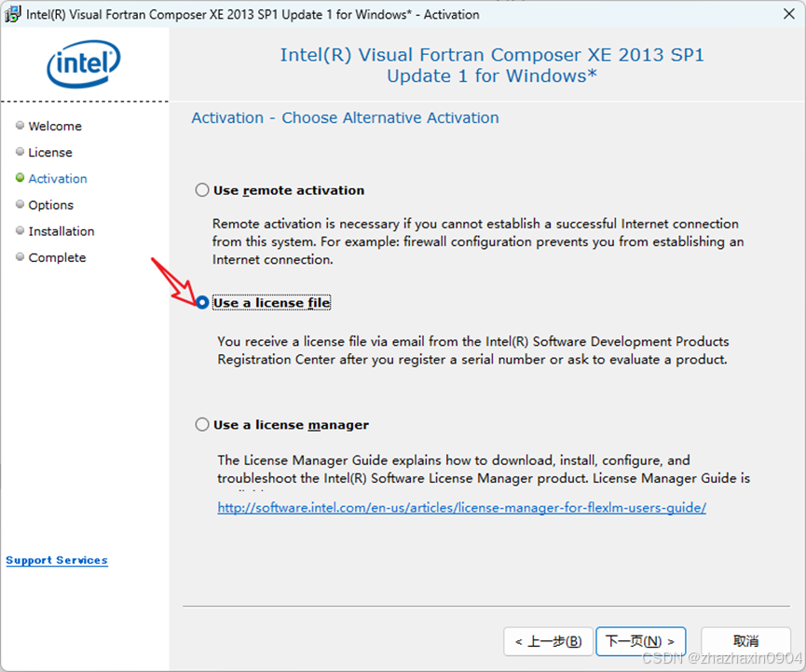Click gray bullet beside Welcome step
806x672 pixels.
[20, 126]
